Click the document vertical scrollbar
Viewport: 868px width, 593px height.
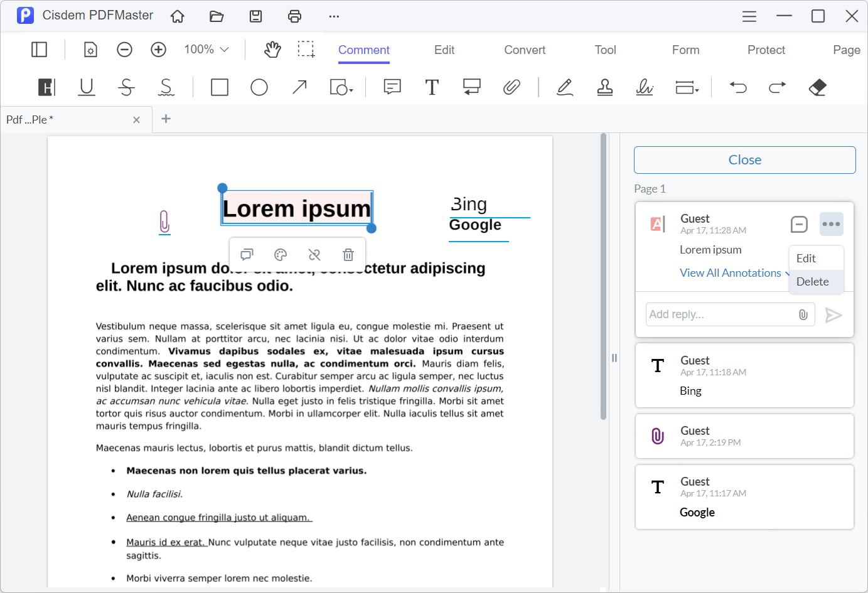(603, 277)
